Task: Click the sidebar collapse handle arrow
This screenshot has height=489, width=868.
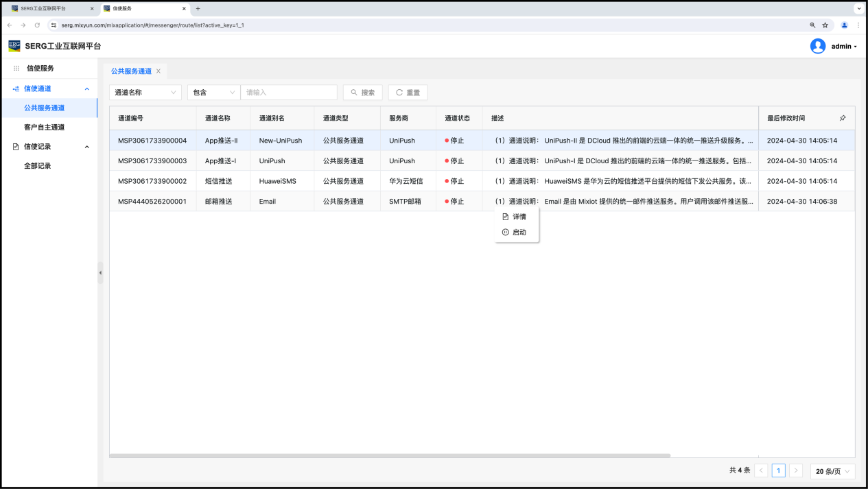Action: [100, 272]
